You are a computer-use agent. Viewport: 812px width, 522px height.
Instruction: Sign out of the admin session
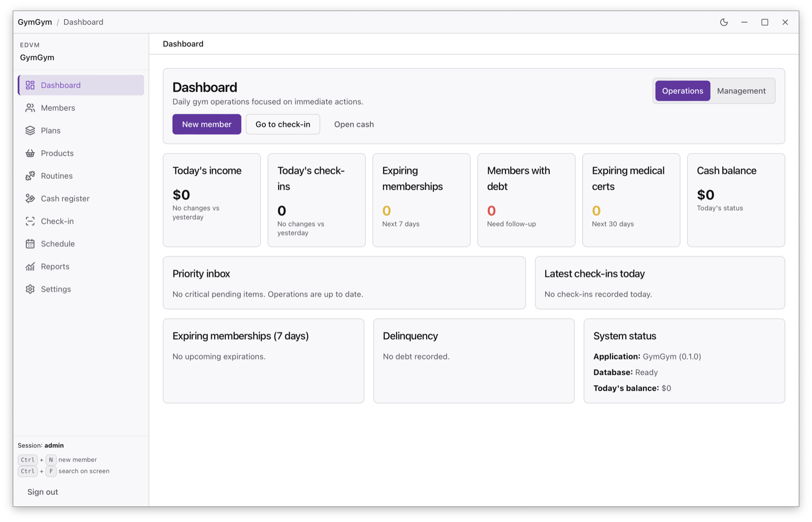(x=42, y=492)
